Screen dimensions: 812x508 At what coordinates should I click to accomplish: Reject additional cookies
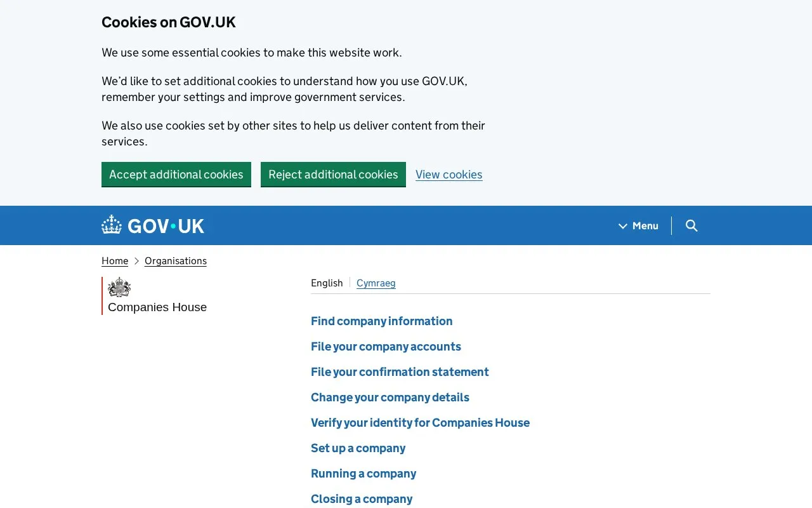(333, 174)
